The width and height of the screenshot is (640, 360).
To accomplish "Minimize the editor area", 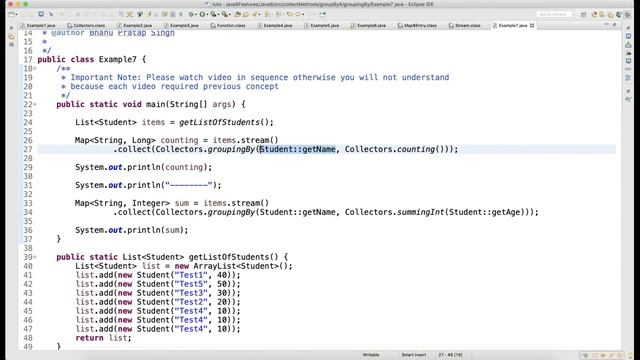I will 606,25.
